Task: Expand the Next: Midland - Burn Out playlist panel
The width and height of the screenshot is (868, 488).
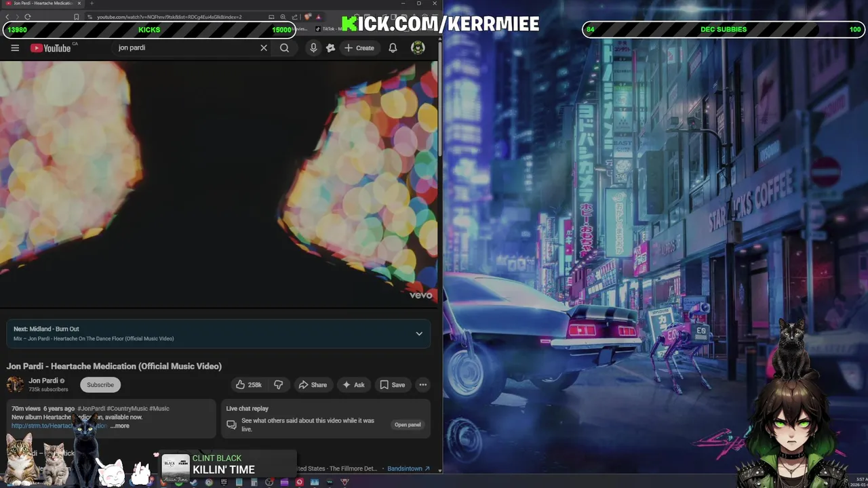Action: (419, 333)
